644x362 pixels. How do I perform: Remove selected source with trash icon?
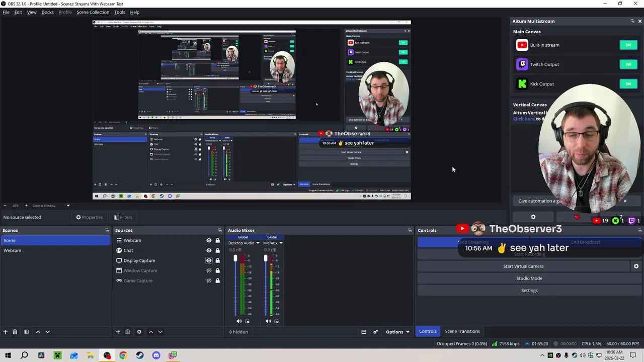[x=127, y=332]
